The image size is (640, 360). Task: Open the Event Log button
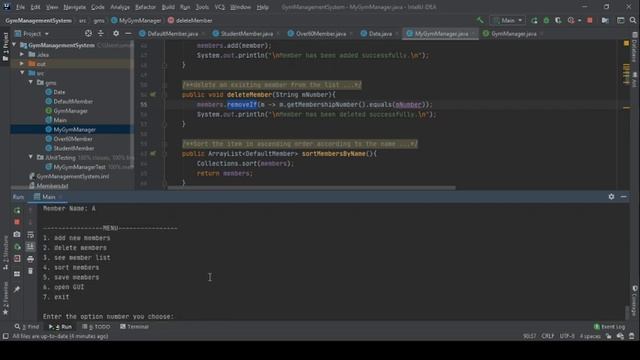click(609, 327)
